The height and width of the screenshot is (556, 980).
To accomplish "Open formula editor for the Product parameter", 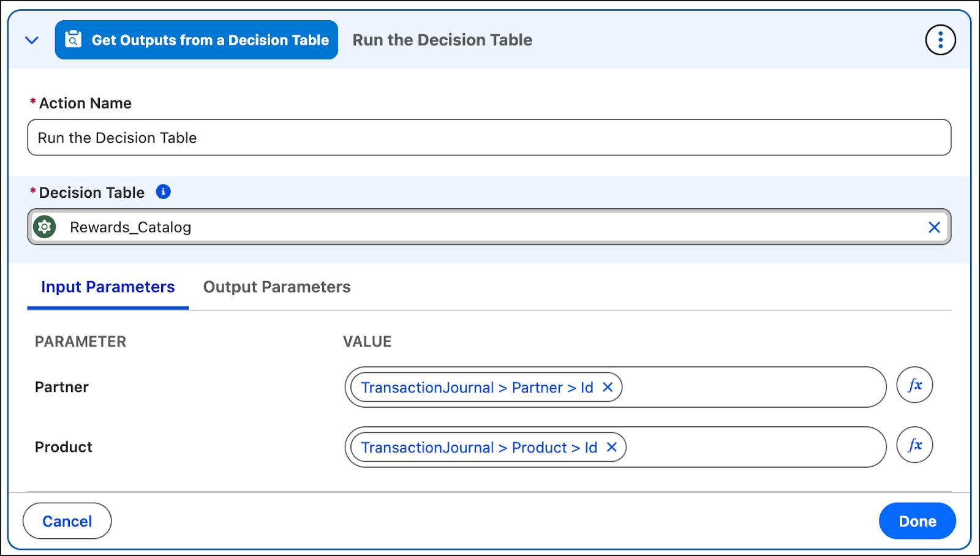I will 914,445.
